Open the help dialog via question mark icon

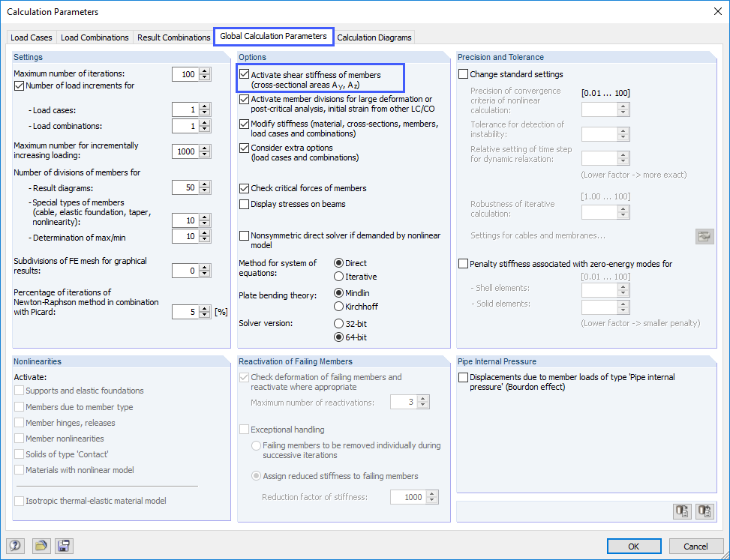point(14,546)
